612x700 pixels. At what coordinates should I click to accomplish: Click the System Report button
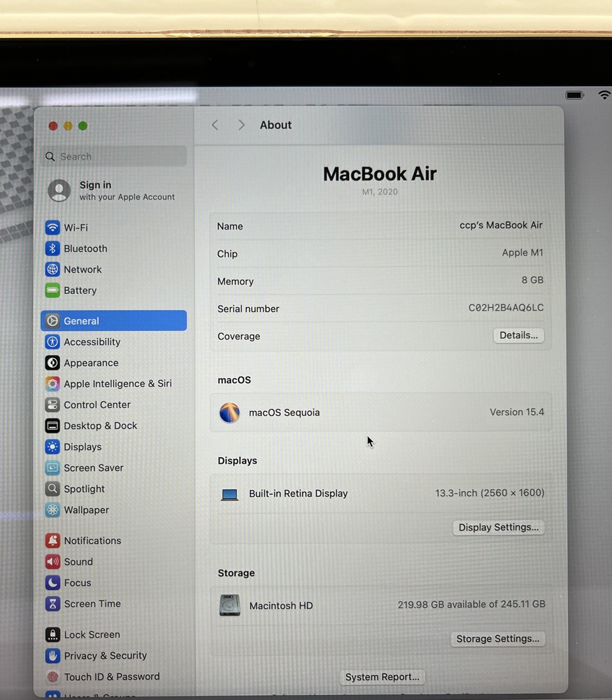pyautogui.click(x=382, y=677)
